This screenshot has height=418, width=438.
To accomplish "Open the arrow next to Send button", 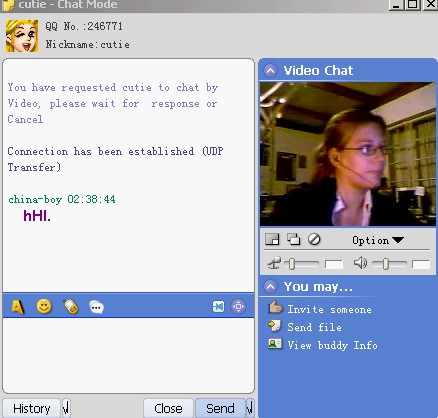I will point(250,408).
